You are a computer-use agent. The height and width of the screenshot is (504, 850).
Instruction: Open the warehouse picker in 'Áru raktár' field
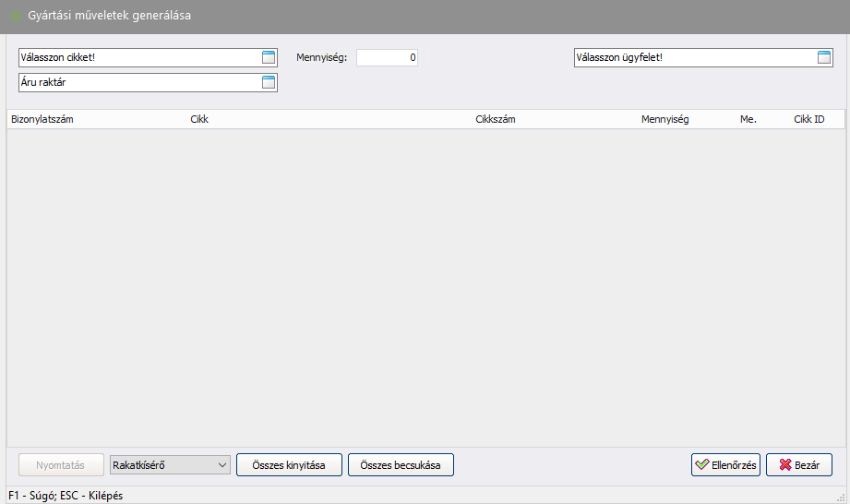pos(269,83)
